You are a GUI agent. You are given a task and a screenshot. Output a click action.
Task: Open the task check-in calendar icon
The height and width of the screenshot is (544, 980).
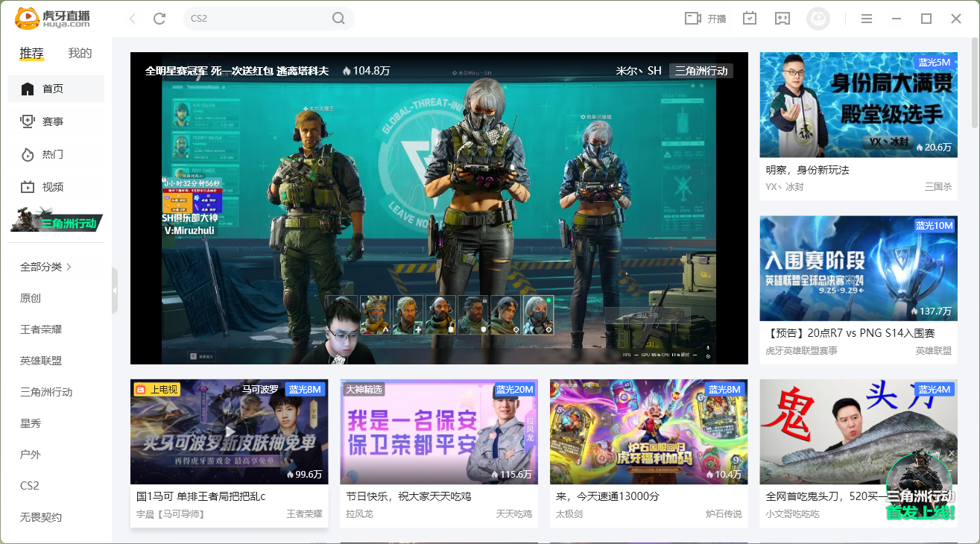click(x=750, y=19)
